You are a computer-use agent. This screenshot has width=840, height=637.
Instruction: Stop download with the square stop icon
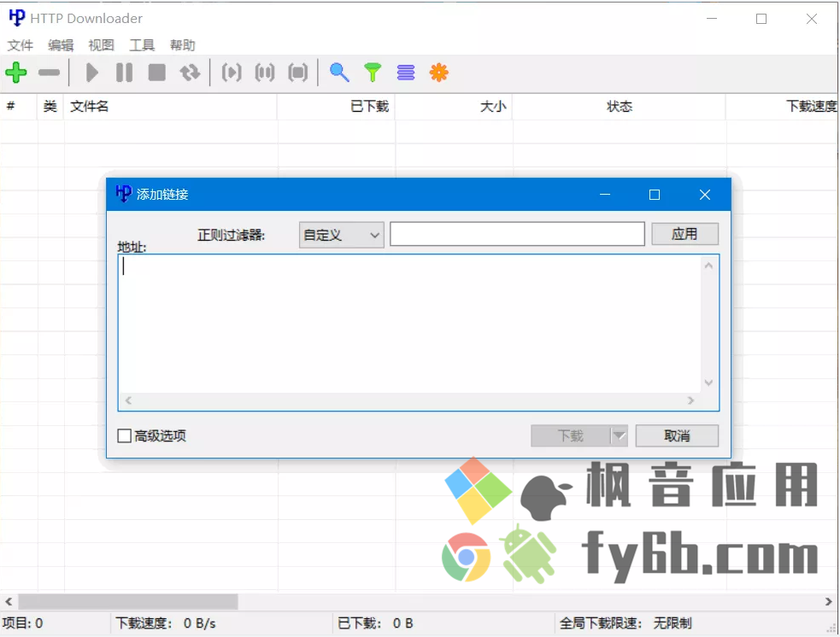pyautogui.click(x=157, y=73)
